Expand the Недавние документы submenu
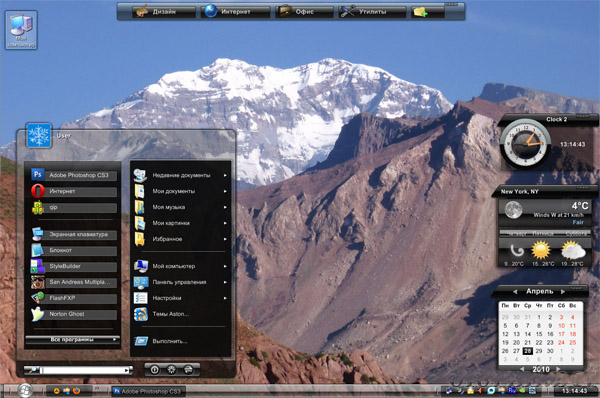The image size is (600, 398). [x=180, y=175]
